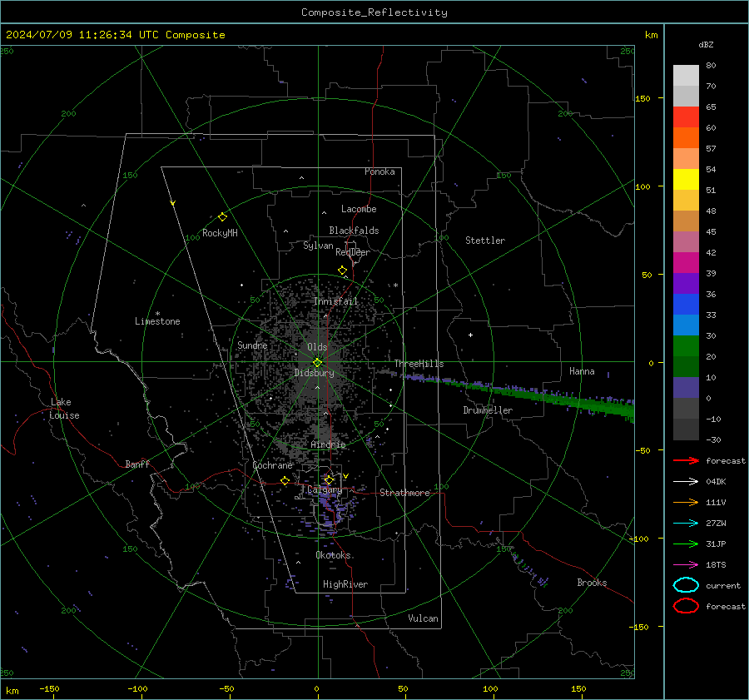Pick the purple swatch in dBZ scale
This screenshot has width=749, height=700.
click(686, 284)
